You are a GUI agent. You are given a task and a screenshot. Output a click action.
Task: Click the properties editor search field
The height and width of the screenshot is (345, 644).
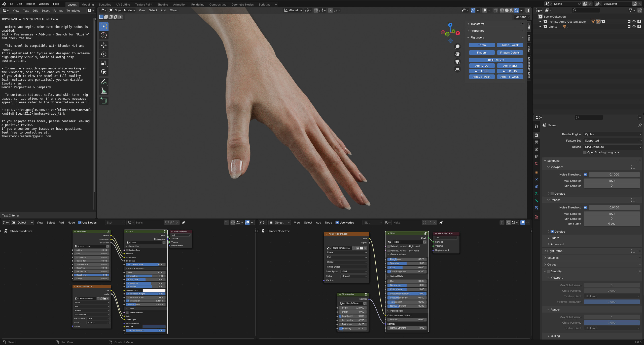point(588,117)
